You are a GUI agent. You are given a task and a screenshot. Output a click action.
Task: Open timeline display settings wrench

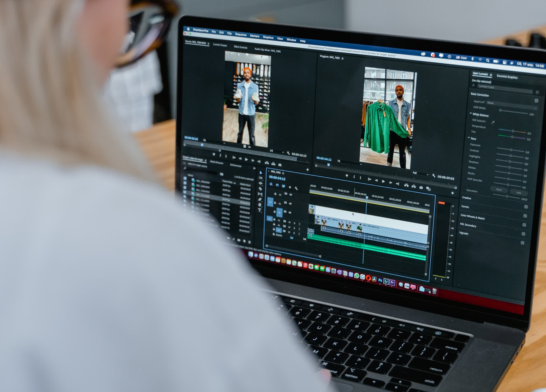tap(296, 189)
